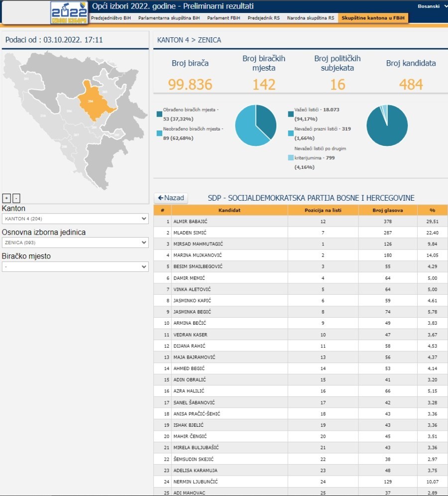448x496 pixels.
Task: Expand the Osnovna izborna jedinica dropdown
Action: tap(75, 243)
